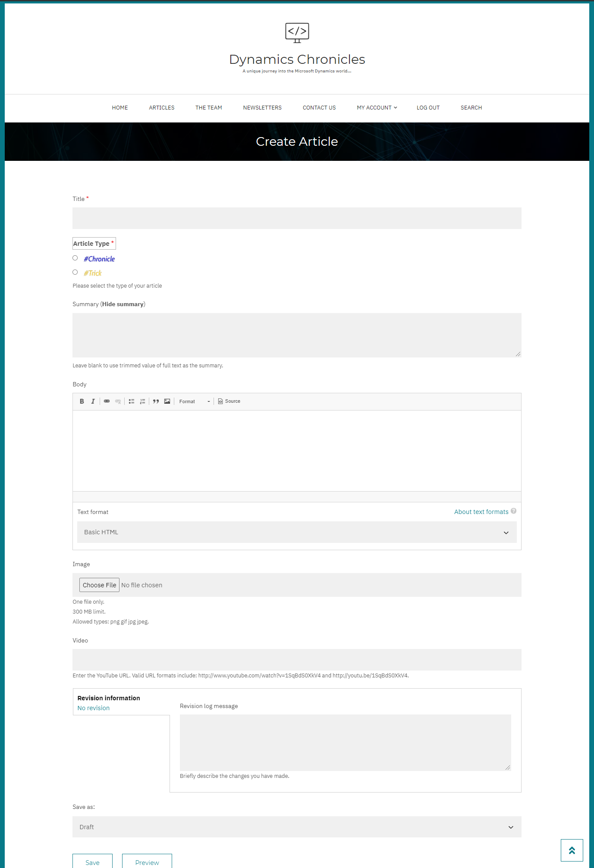
Task: Open the Articles menu item
Action: coord(162,108)
